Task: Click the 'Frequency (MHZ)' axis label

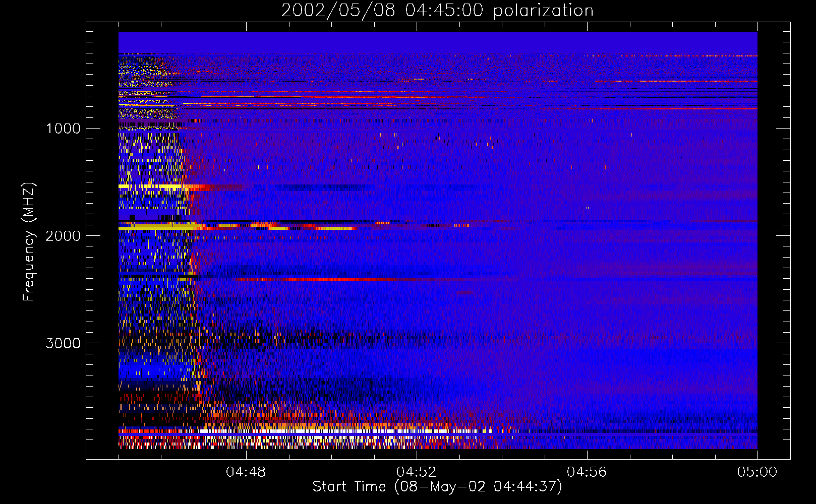Action: (x=29, y=242)
